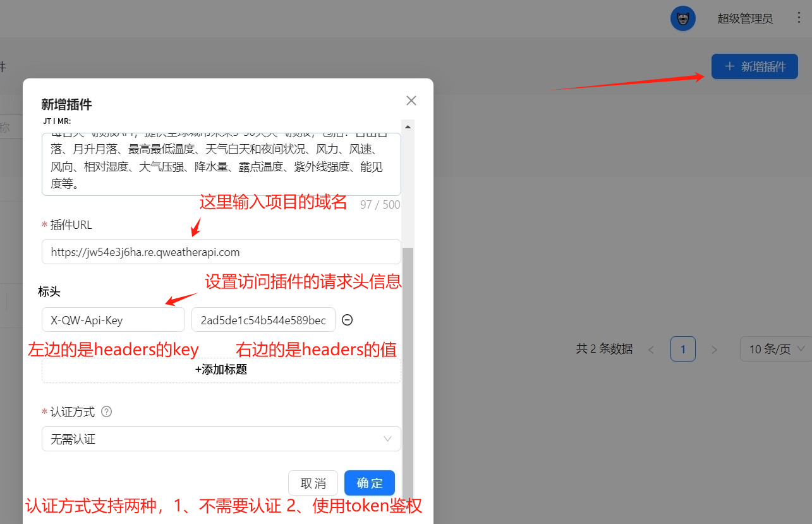
Task: Click the 认证方式 help question icon
Action: point(107,412)
